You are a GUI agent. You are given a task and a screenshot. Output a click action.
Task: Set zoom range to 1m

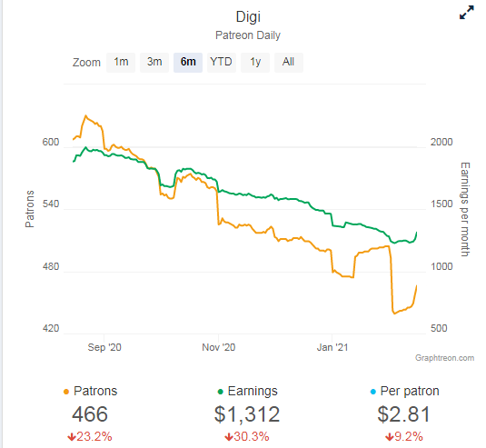121,63
